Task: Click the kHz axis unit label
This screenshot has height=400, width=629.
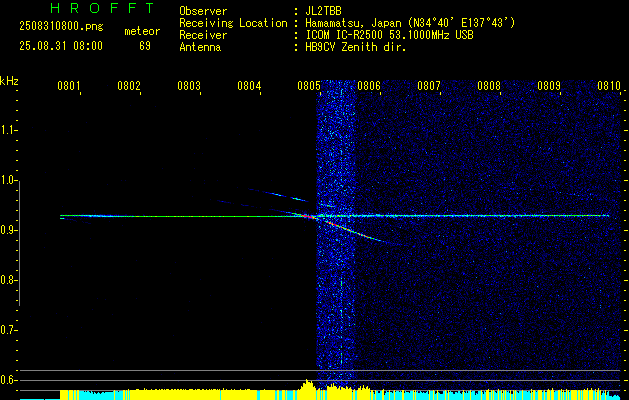Action: click(9, 81)
